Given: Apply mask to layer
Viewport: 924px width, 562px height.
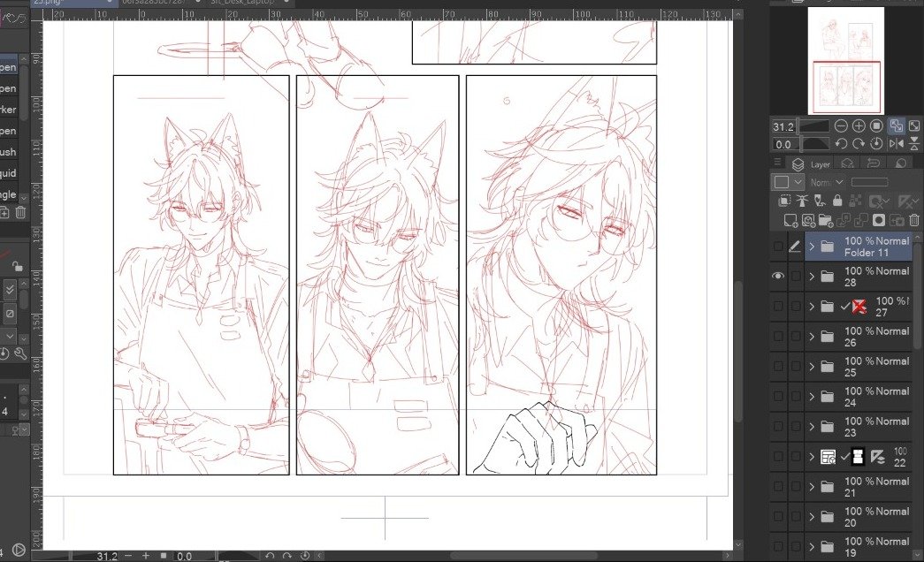Looking at the screenshot, I should pyautogui.click(x=897, y=220).
